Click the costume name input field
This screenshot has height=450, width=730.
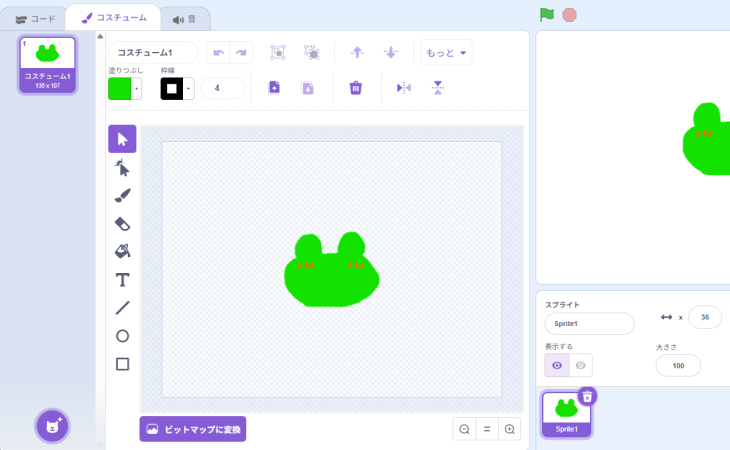153,53
